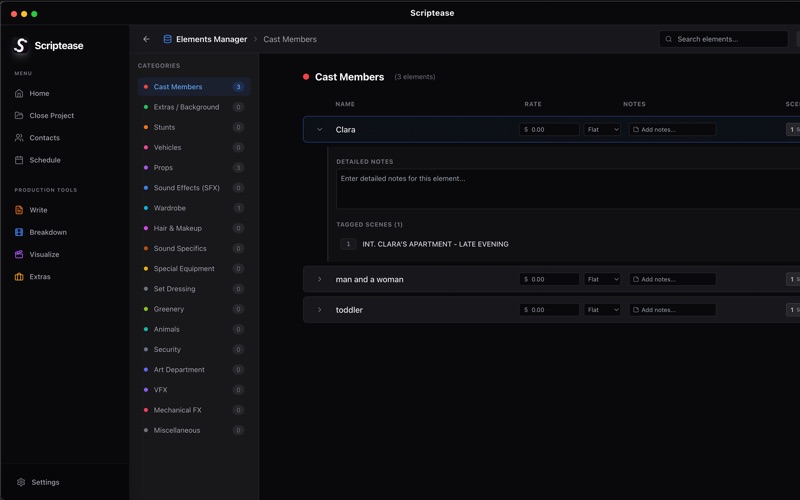Select Set Dressing category
800x500 pixels.
coord(193,289)
